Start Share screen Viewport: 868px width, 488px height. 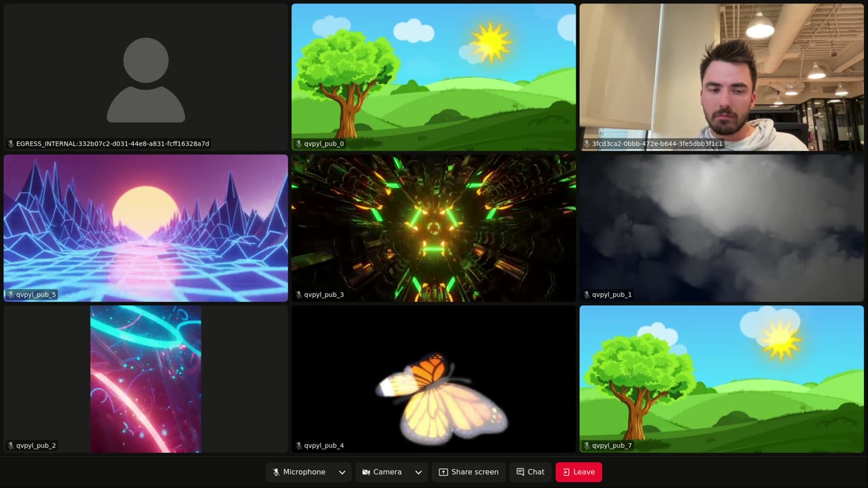tap(469, 472)
